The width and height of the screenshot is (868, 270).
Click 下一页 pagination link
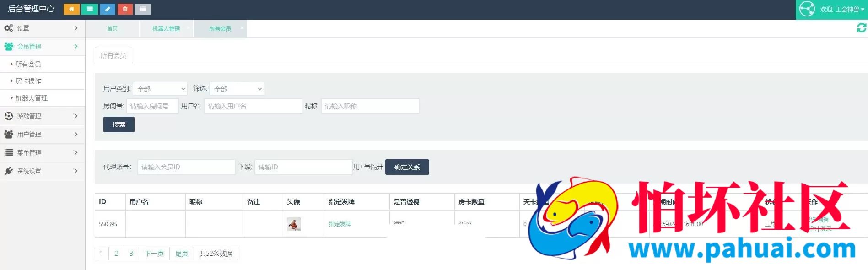[x=154, y=254]
